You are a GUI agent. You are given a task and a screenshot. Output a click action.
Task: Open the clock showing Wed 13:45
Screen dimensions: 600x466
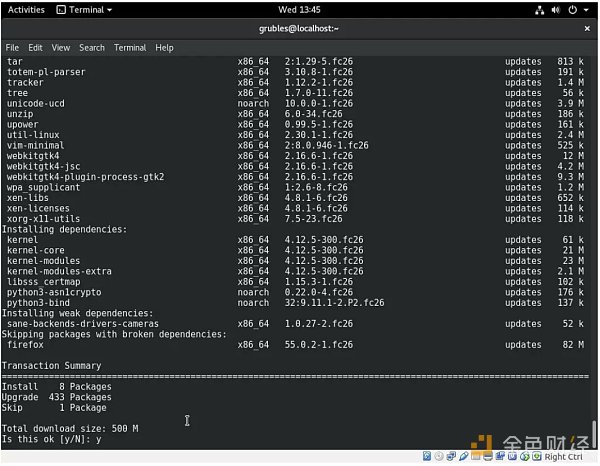pos(299,9)
